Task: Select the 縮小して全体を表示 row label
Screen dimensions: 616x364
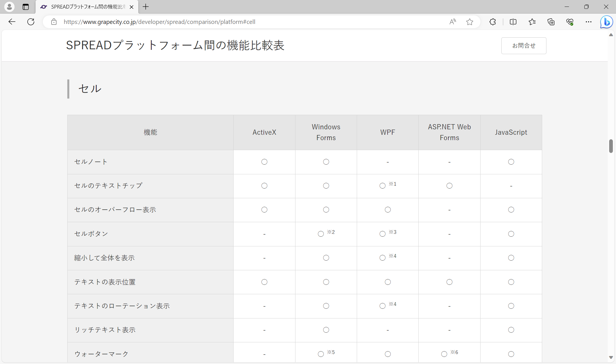Action: pos(104,258)
